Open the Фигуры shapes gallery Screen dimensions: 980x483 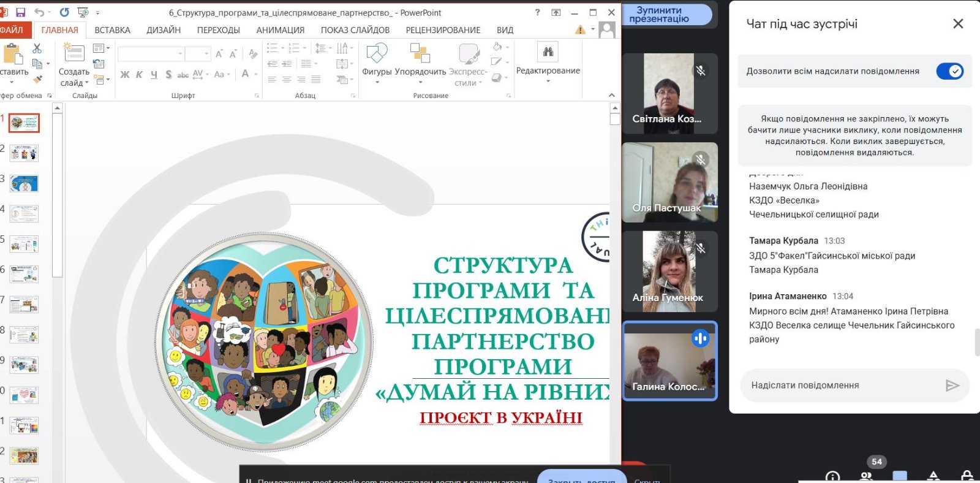tap(377, 63)
